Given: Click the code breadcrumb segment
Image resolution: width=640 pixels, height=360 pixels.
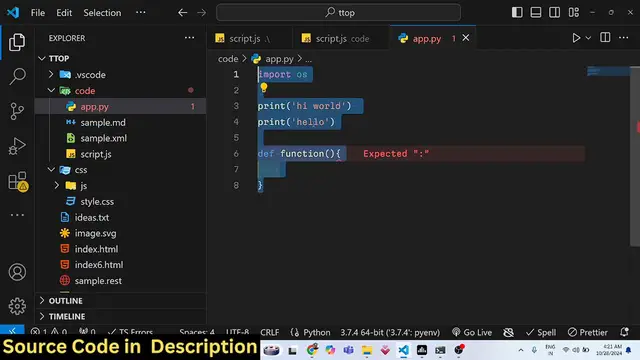Looking at the screenshot, I should pos(228,59).
